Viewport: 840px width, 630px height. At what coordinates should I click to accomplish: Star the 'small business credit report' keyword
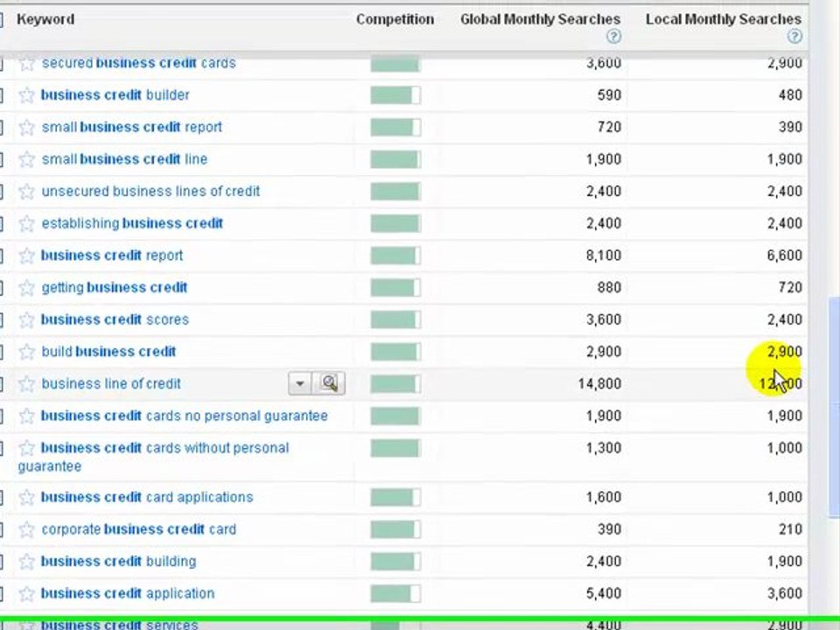tap(27, 128)
